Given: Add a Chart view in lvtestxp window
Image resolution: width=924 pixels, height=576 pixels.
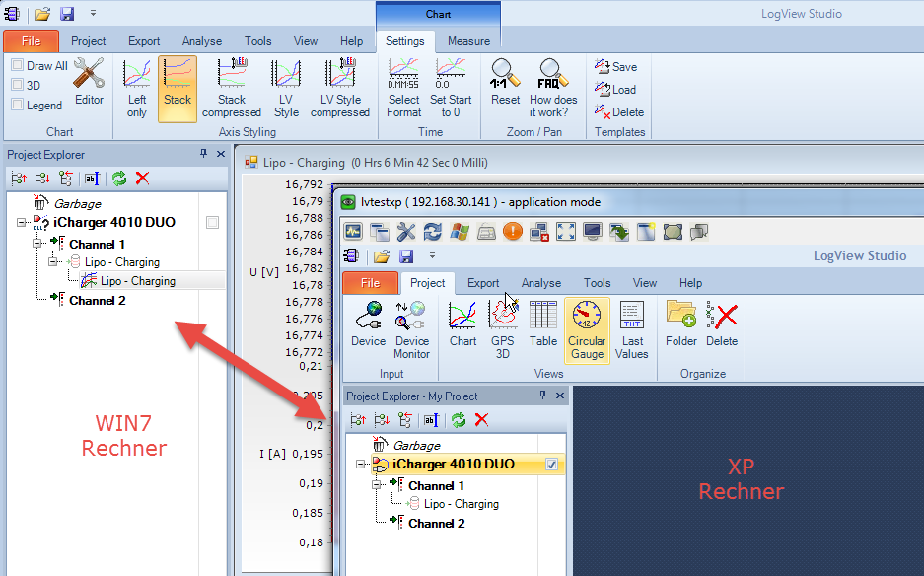Looking at the screenshot, I should [463, 324].
